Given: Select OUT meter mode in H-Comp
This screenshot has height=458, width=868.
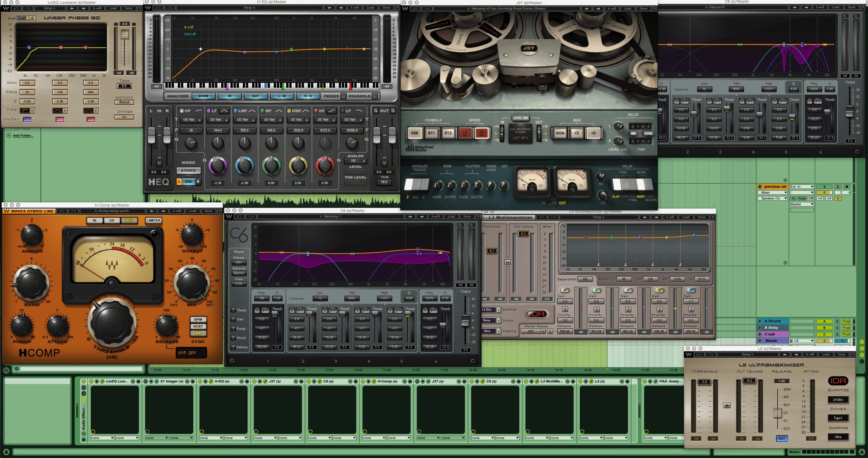Looking at the screenshot, I should [129, 221].
